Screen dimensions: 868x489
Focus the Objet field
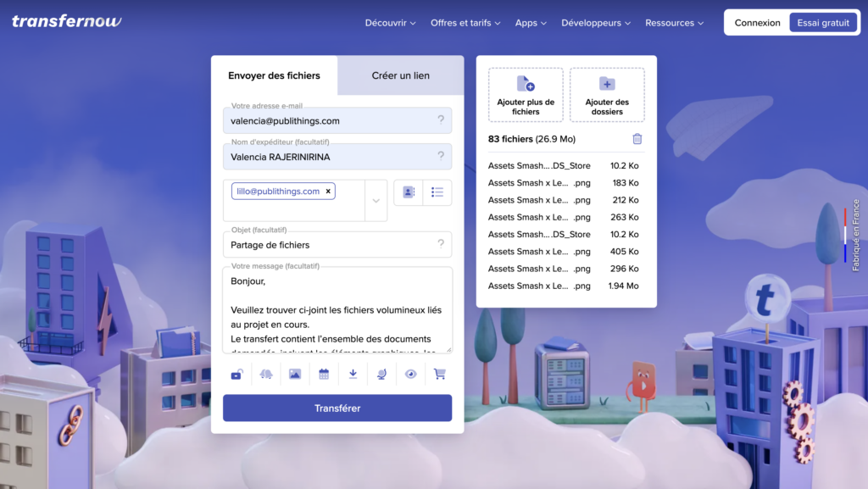coord(337,244)
